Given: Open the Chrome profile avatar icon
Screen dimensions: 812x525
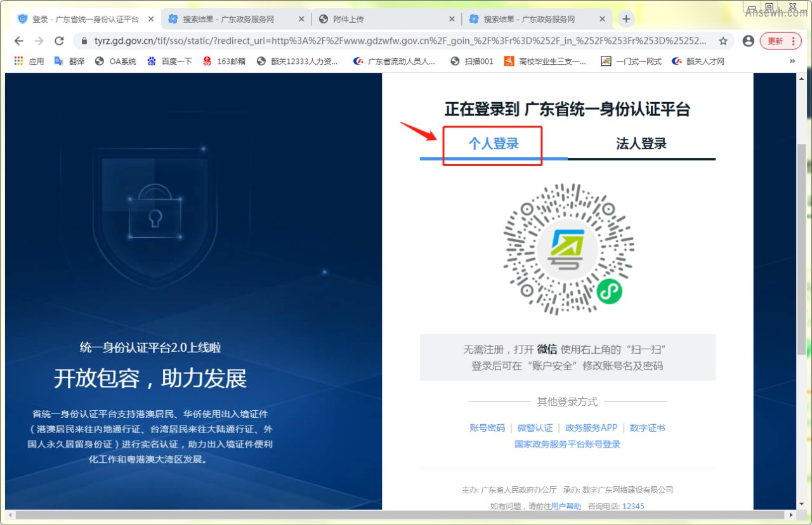Looking at the screenshot, I should [x=748, y=41].
